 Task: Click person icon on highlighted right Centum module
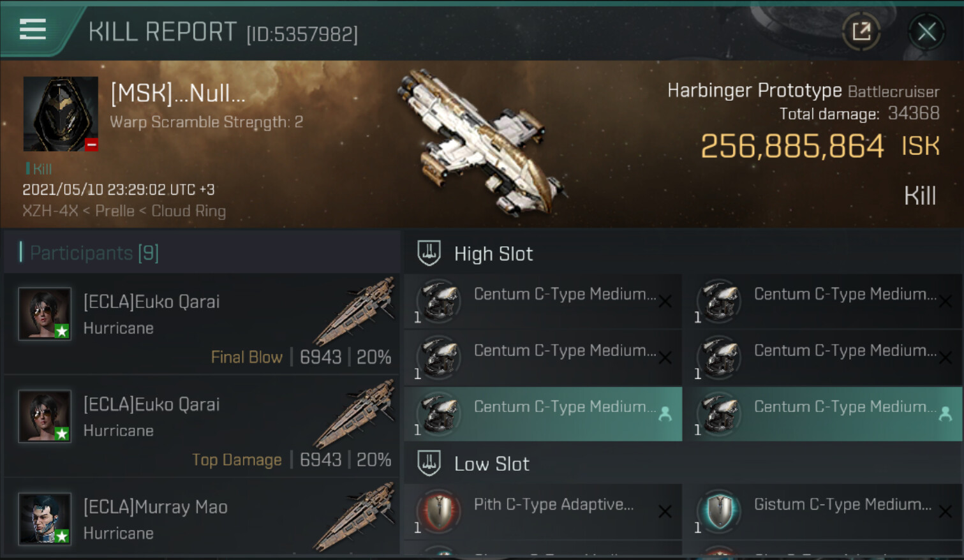click(945, 414)
